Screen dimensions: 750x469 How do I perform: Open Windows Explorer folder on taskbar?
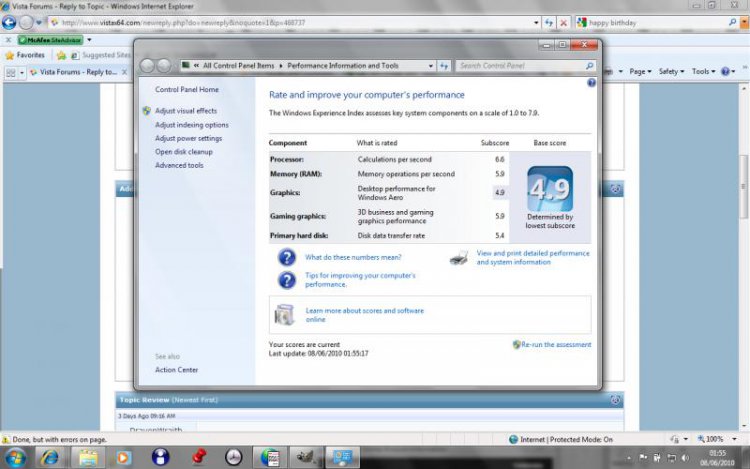pos(88,458)
